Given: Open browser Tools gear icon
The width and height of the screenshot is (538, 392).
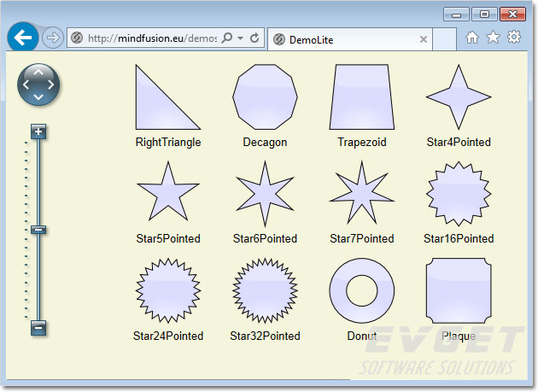Looking at the screenshot, I should point(513,37).
